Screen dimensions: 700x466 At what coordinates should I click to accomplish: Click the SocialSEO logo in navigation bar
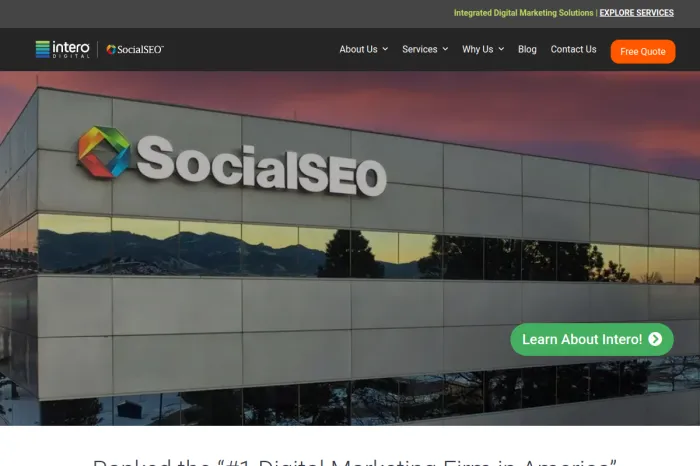click(135, 50)
